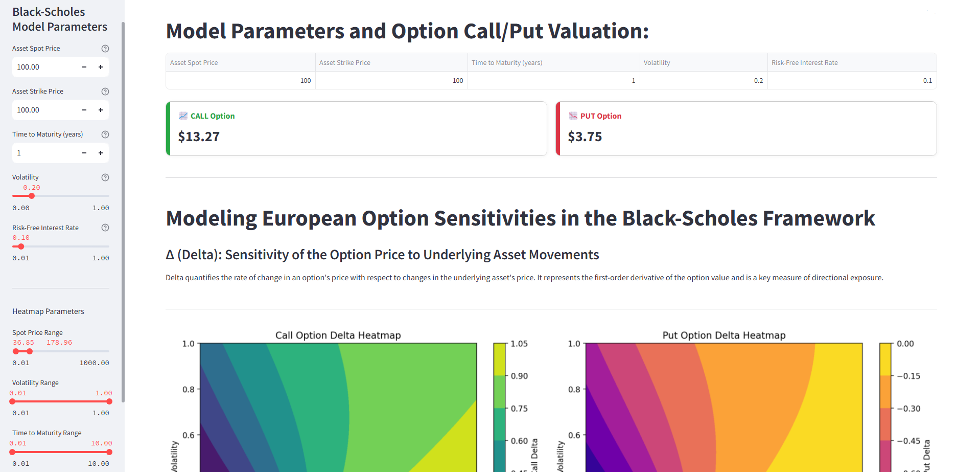The height and width of the screenshot is (472, 980).
Task: Click the Asset Strike Price table column header
Action: (391, 62)
